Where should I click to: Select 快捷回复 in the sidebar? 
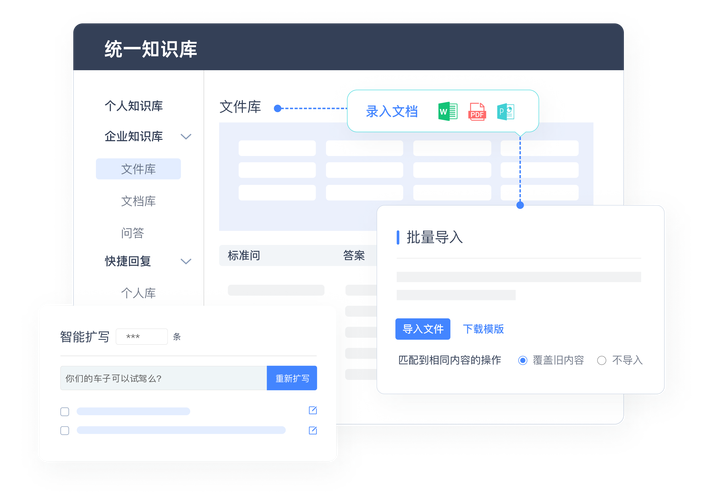click(128, 261)
